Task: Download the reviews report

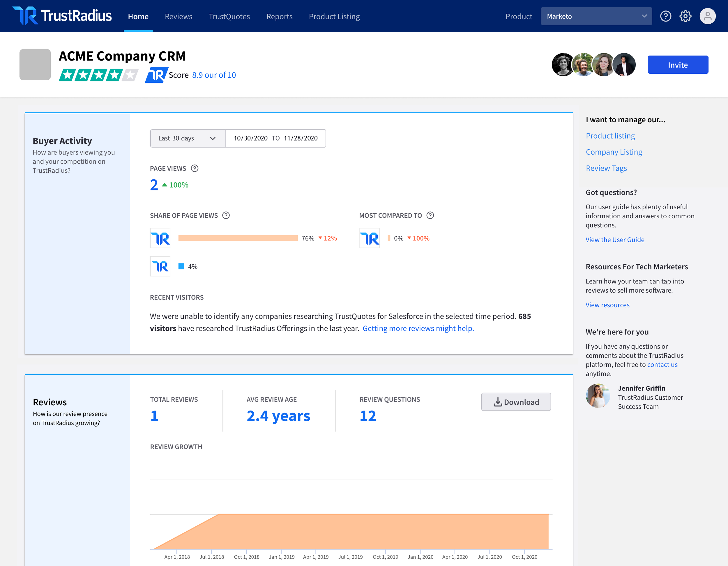Action: 516,402
